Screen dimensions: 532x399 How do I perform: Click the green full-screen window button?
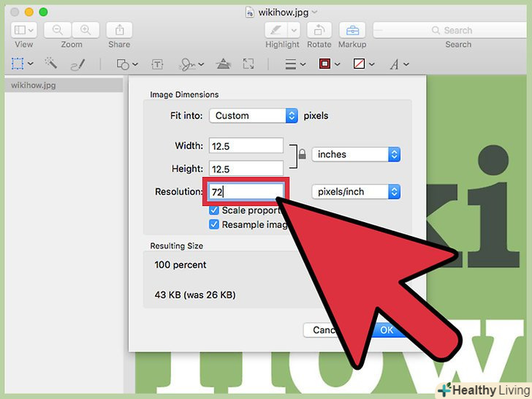(x=43, y=12)
